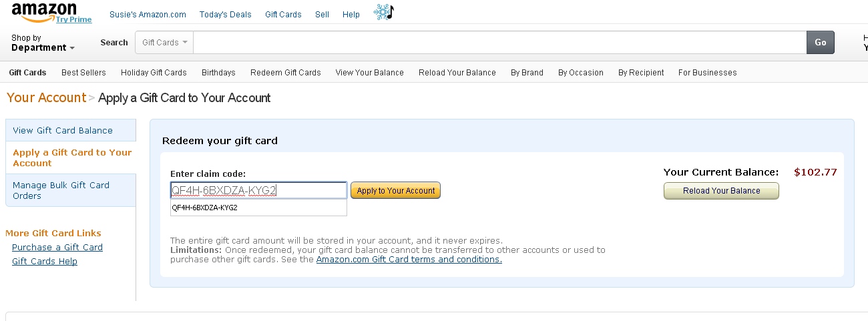The image size is (868, 321).
Task: Click the Your Account breadcrumb link
Action: [46, 97]
